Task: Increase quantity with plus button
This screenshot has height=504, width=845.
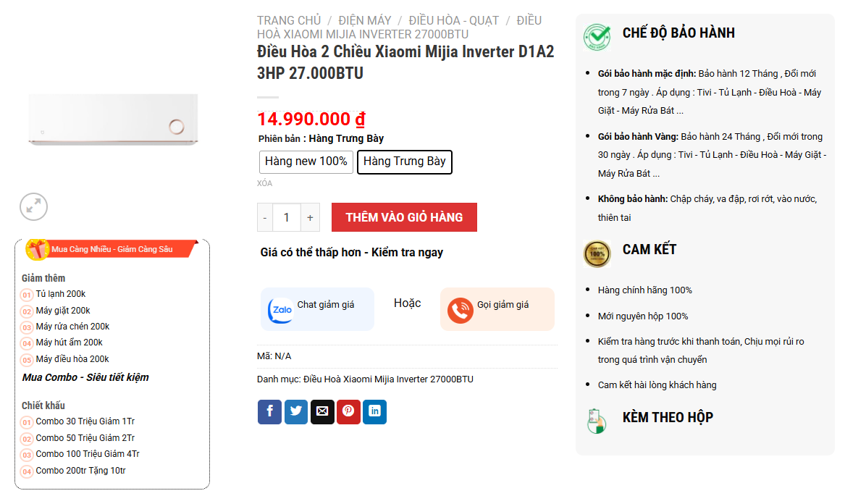Action: [310, 217]
